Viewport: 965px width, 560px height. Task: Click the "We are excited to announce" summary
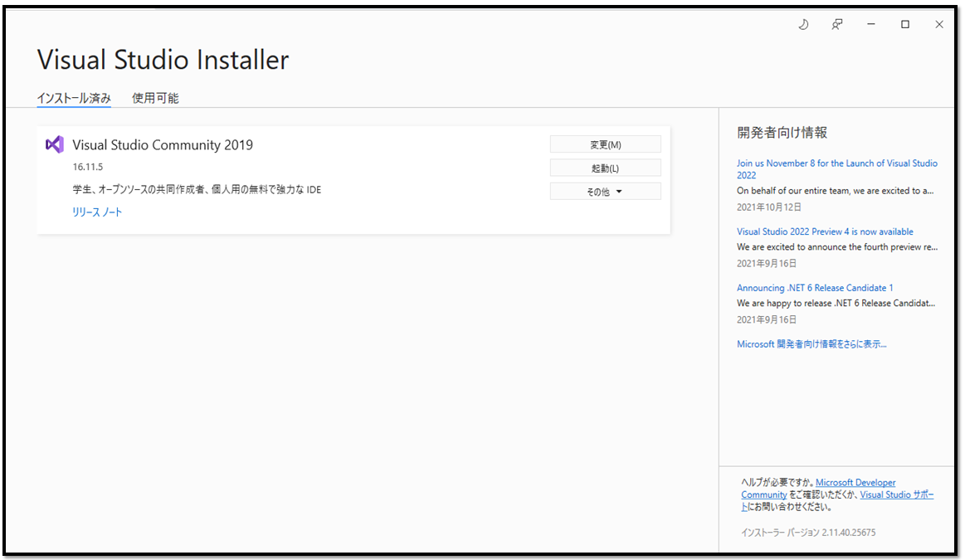coord(837,247)
